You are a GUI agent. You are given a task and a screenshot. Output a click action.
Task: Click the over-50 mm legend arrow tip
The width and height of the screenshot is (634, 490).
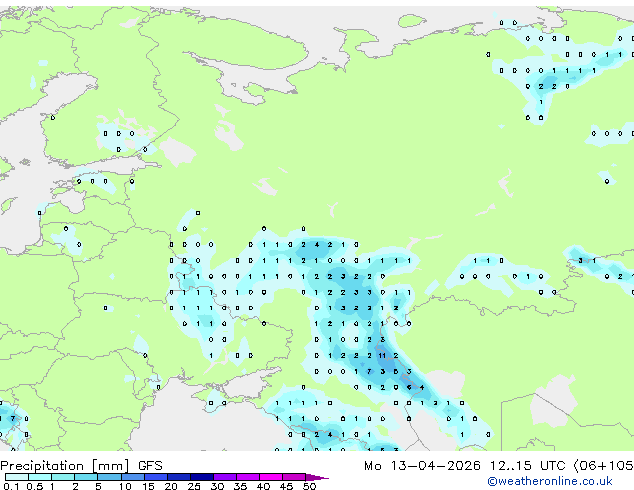click(317, 478)
